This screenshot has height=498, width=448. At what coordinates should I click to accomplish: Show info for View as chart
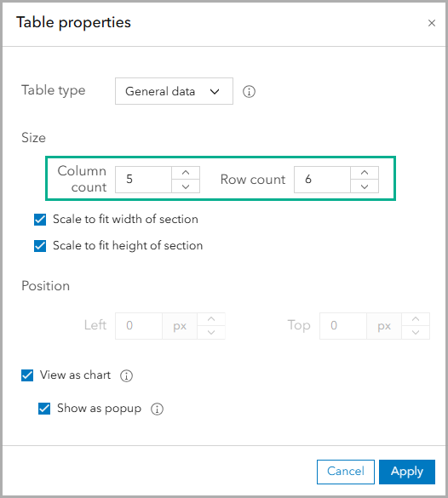126,375
